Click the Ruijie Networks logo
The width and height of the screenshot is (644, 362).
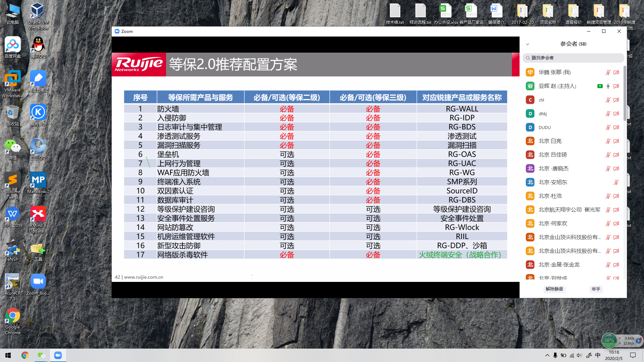coord(139,64)
